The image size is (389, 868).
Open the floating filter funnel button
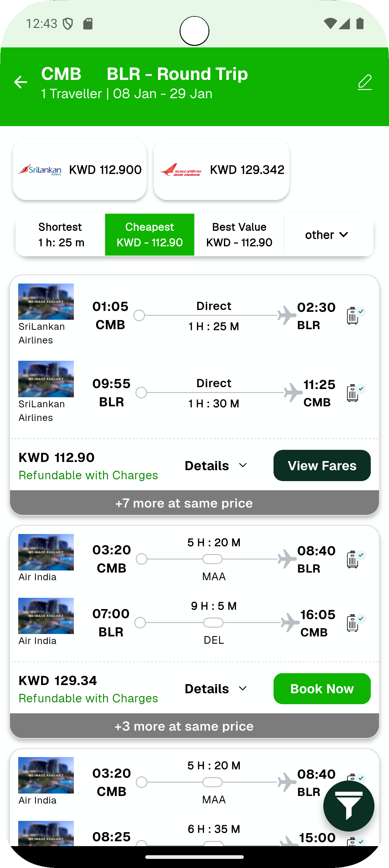click(x=349, y=806)
